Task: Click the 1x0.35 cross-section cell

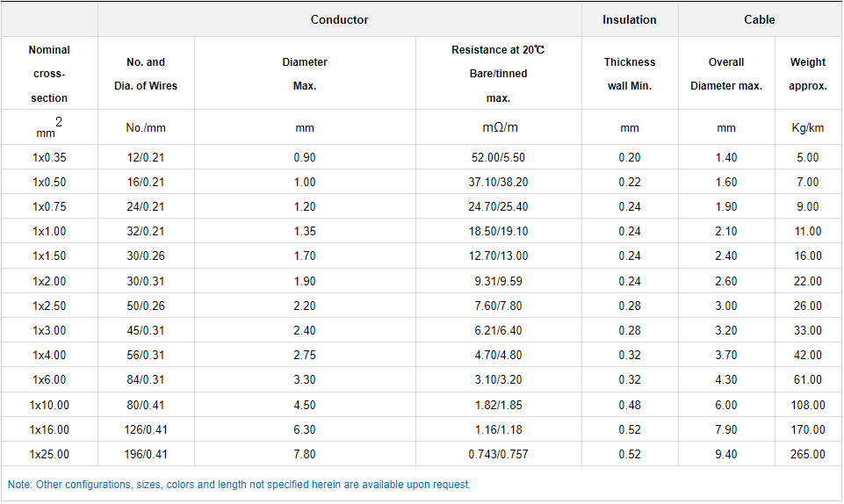Action: coord(49,158)
